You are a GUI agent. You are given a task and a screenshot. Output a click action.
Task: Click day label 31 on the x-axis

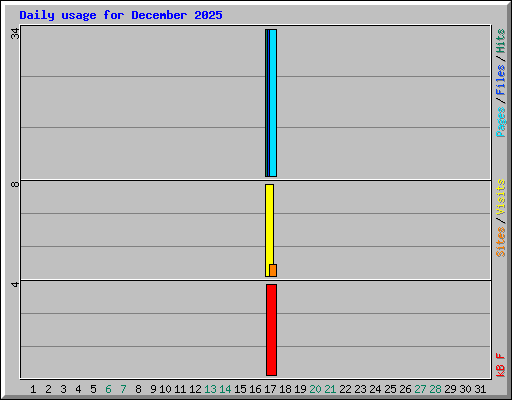click(x=480, y=389)
